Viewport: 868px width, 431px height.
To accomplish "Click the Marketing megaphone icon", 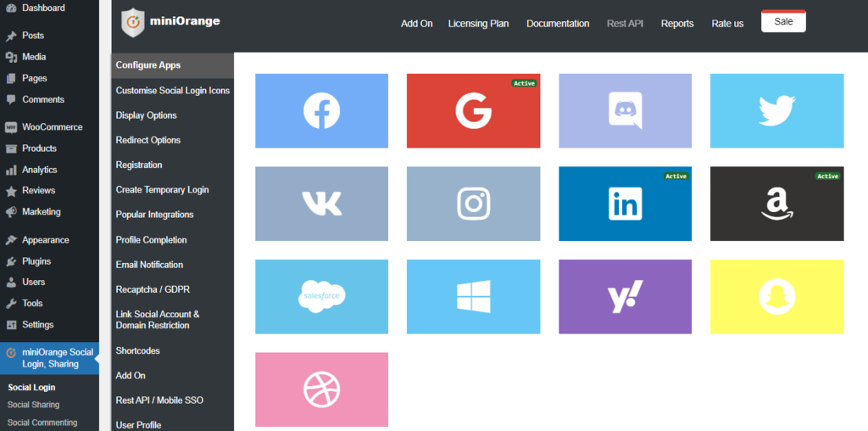I will (11, 212).
